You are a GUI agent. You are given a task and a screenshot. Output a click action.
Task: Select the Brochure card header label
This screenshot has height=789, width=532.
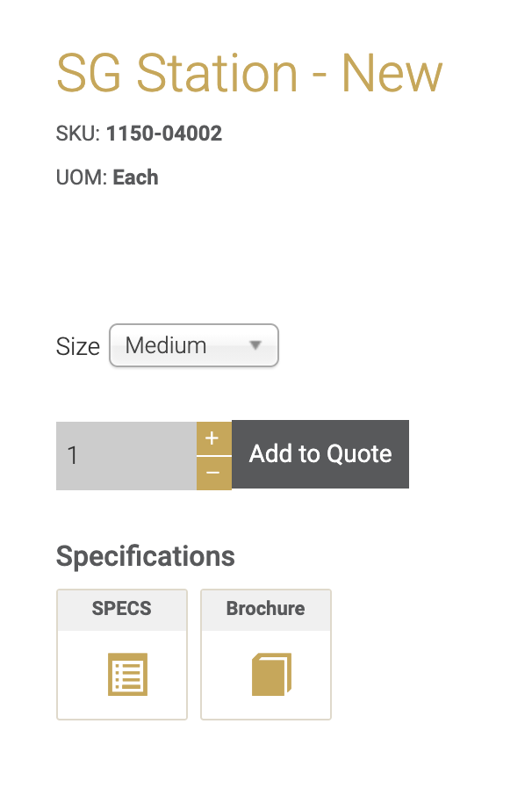click(x=265, y=608)
